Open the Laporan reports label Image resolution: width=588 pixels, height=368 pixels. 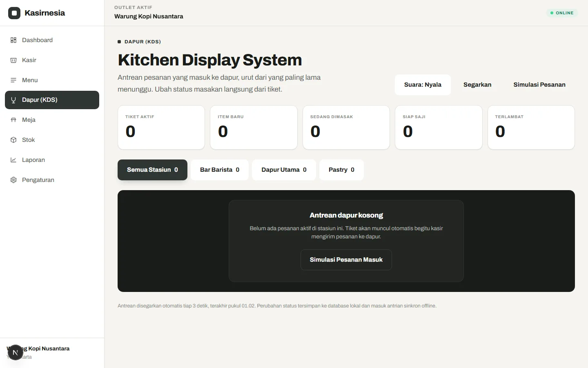[x=33, y=160]
